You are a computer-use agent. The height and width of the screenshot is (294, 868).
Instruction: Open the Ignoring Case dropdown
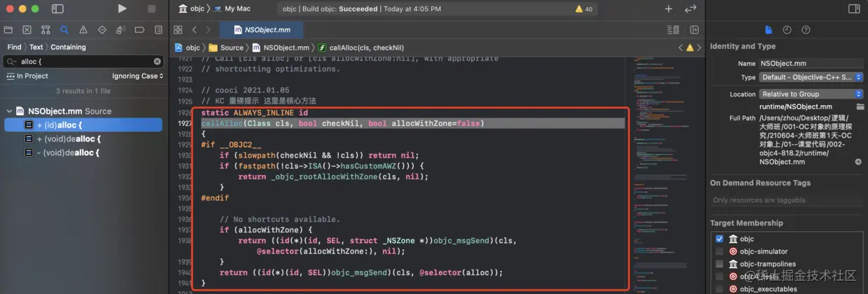[x=137, y=76]
